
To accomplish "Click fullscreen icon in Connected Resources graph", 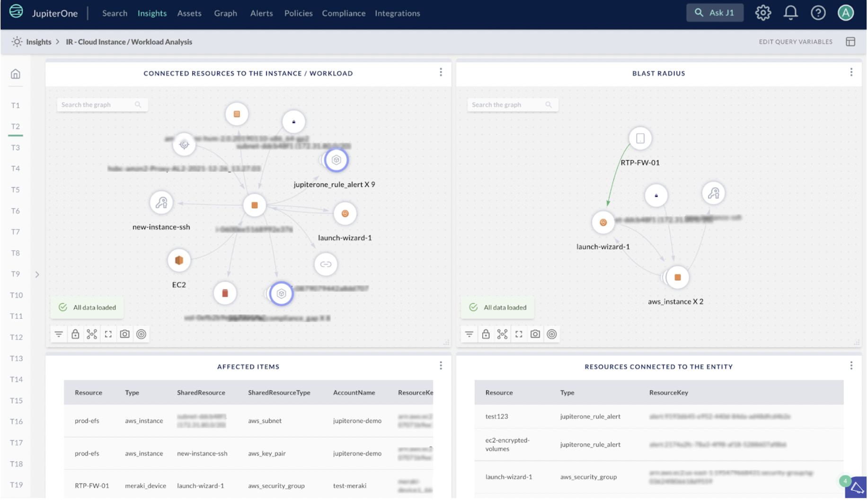I will tap(108, 334).
